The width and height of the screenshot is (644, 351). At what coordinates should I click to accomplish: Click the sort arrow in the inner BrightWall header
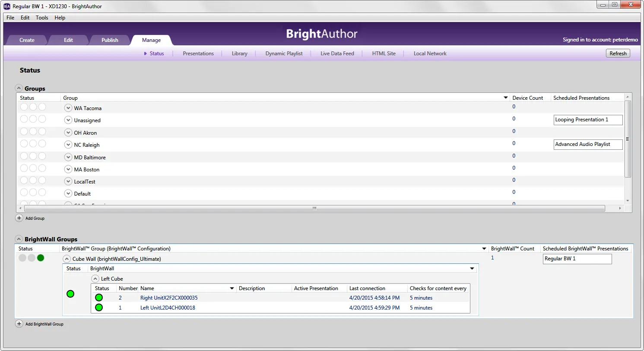pyautogui.click(x=472, y=269)
